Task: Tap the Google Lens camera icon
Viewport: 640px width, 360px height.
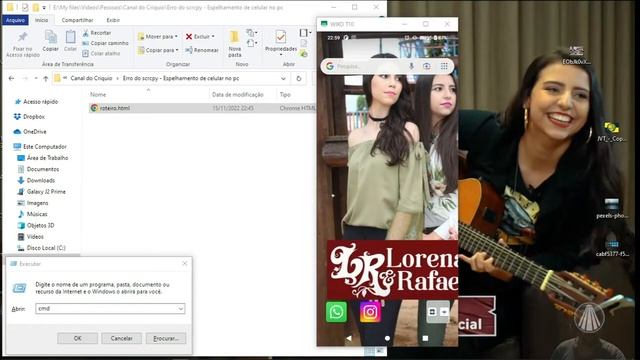Action: [x=427, y=66]
